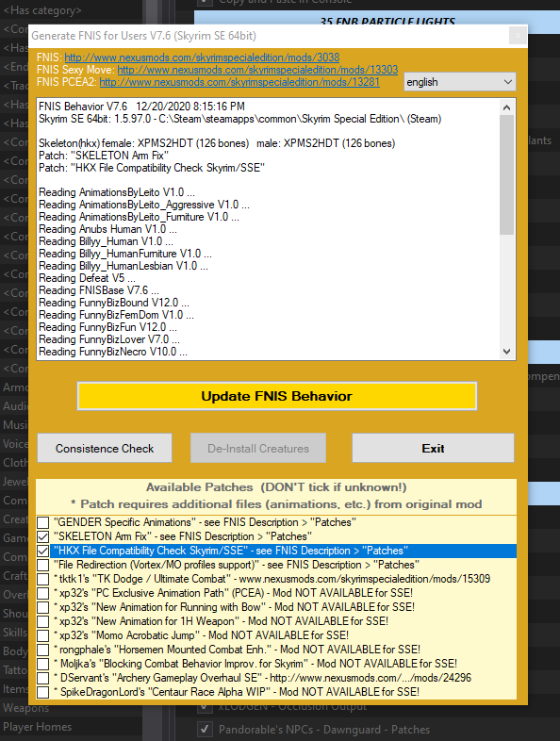Click the Update FNIS Behavior button
560x741 pixels.
(x=277, y=396)
